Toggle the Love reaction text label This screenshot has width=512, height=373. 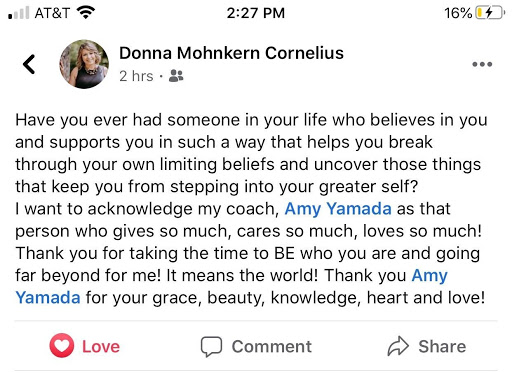click(x=101, y=346)
